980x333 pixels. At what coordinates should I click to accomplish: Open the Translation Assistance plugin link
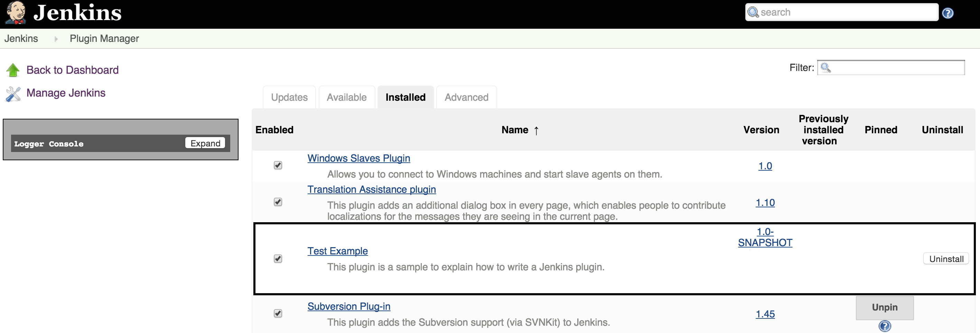(372, 189)
